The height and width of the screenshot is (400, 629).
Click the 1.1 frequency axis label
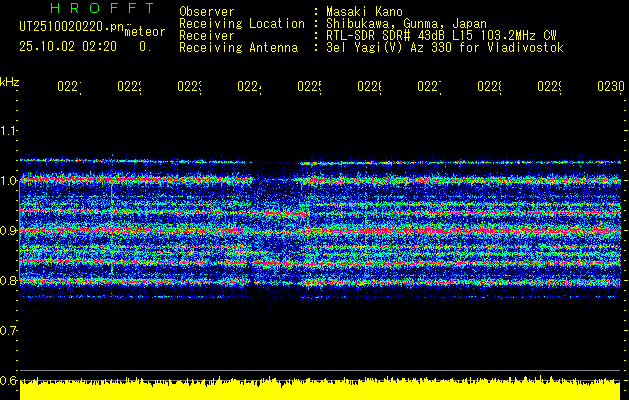click(x=8, y=131)
